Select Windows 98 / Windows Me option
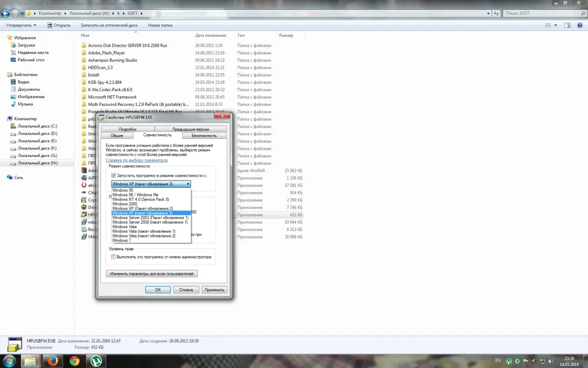This screenshot has width=588, height=368. click(151, 195)
